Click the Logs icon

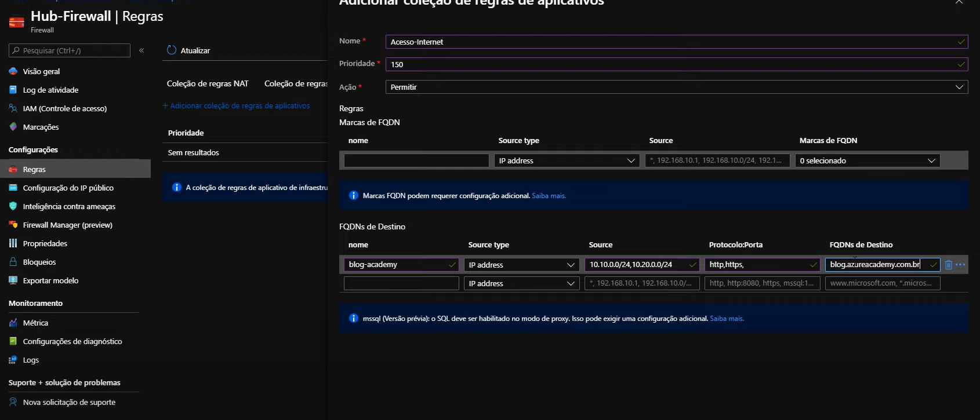(x=13, y=360)
